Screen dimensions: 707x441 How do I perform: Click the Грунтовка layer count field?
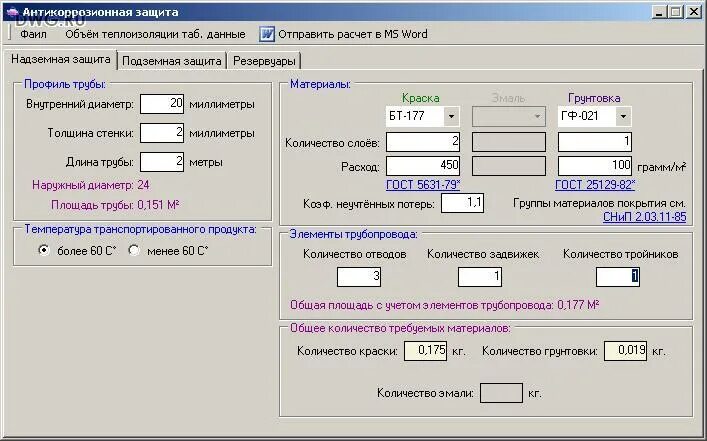point(595,142)
